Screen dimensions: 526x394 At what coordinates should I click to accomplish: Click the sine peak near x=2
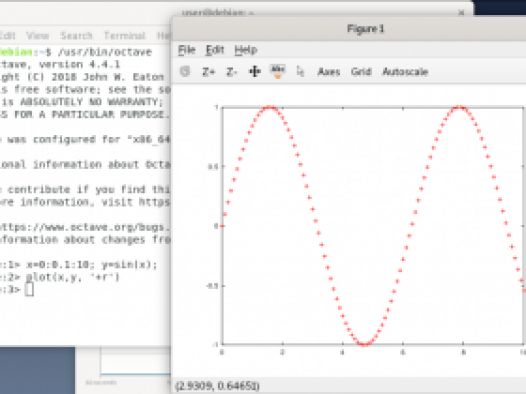click(x=270, y=108)
